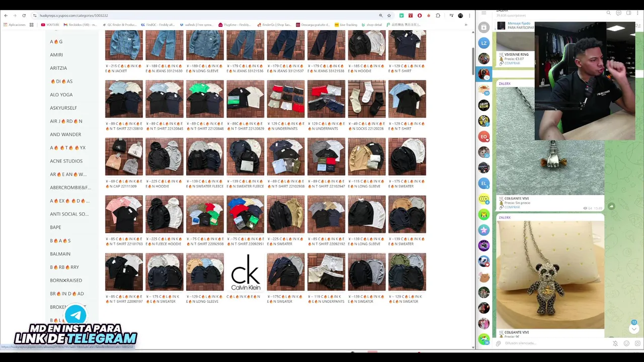Click the attach paperclip icon in Telegram
This screenshot has width=644, height=362.
click(x=498, y=343)
